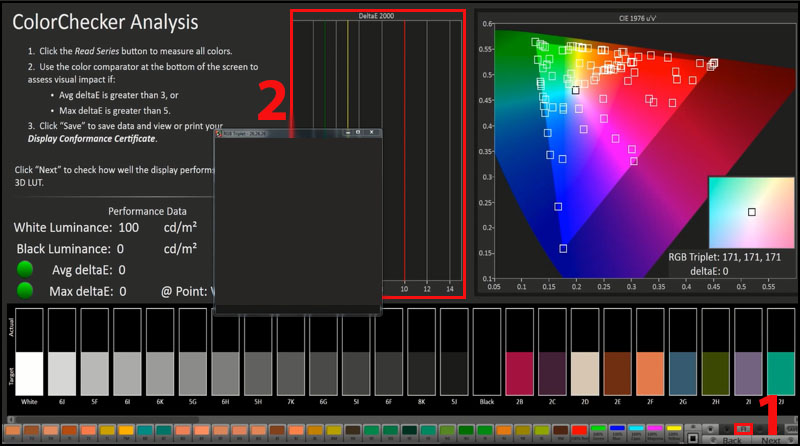The height and width of the screenshot is (446, 800).
Task: Click the 5J dark gray bar in the comparator
Action: (454, 352)
